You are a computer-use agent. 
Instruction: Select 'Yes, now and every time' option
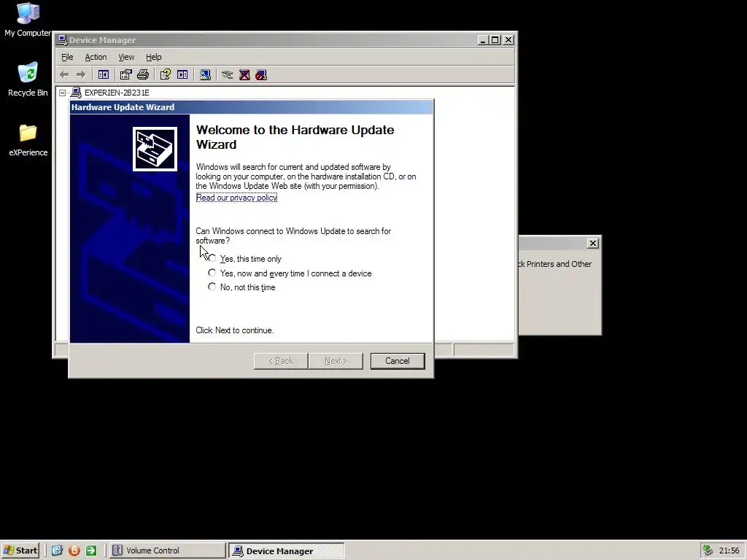click(x=212, y=273)
